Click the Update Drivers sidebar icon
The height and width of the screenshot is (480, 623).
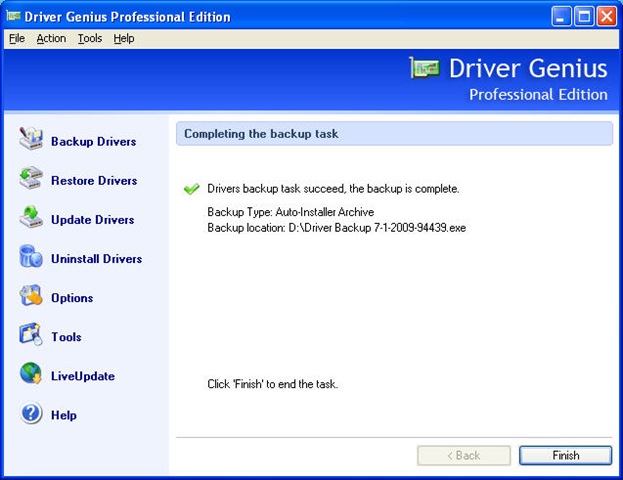tap(31, 217)
